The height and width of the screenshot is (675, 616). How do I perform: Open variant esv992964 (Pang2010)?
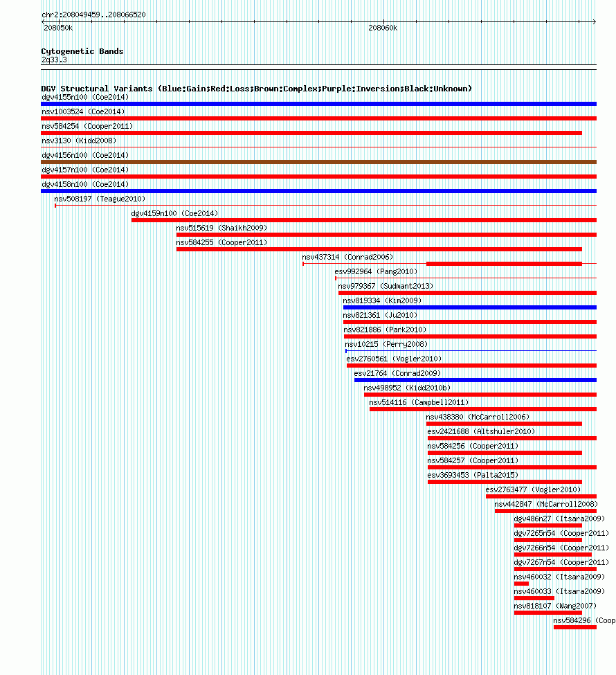376,271
